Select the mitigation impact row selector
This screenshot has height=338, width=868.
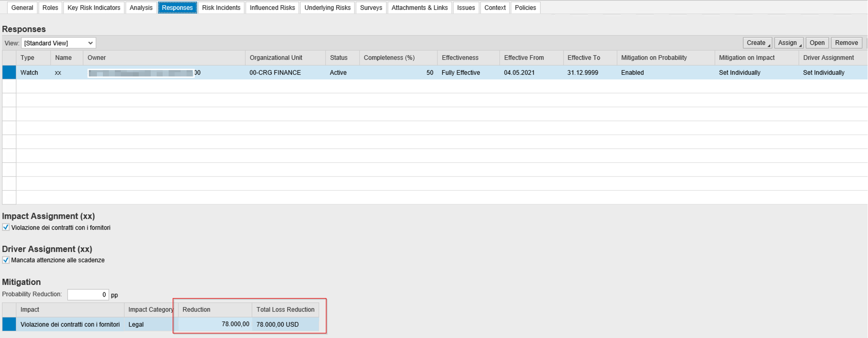tap(9, 324)
